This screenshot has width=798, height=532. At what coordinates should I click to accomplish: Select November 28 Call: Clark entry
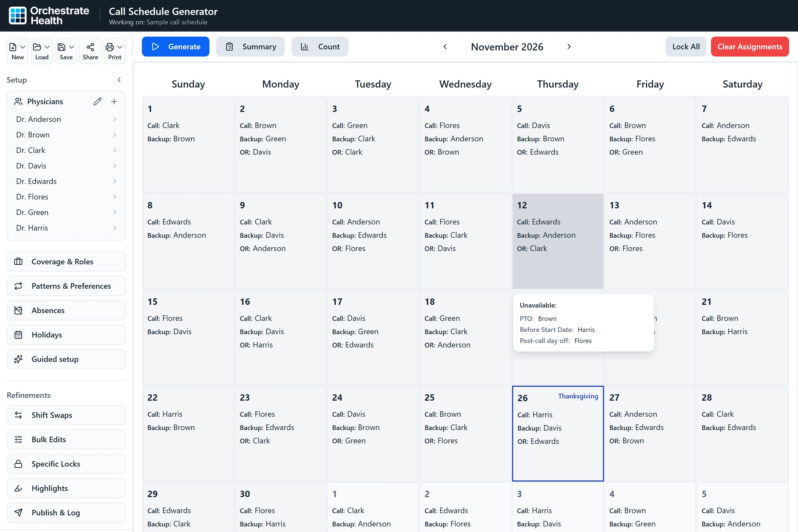coord(718,414)
